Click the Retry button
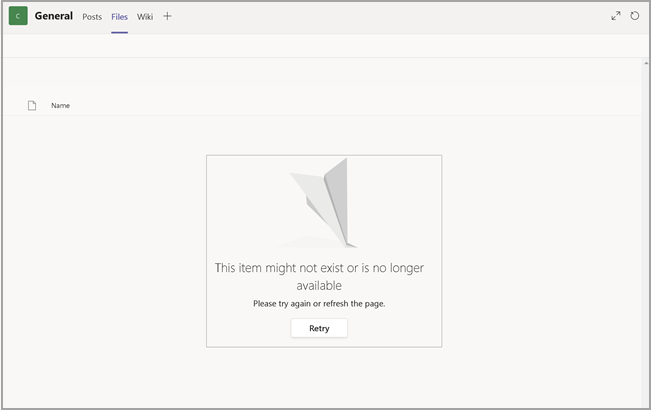 [x=319, y=328]
